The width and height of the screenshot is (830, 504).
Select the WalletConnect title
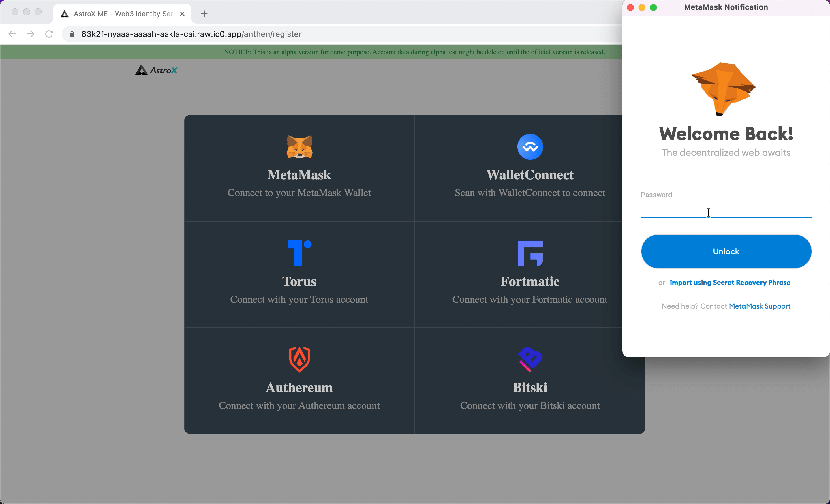(x=530, y=175)
